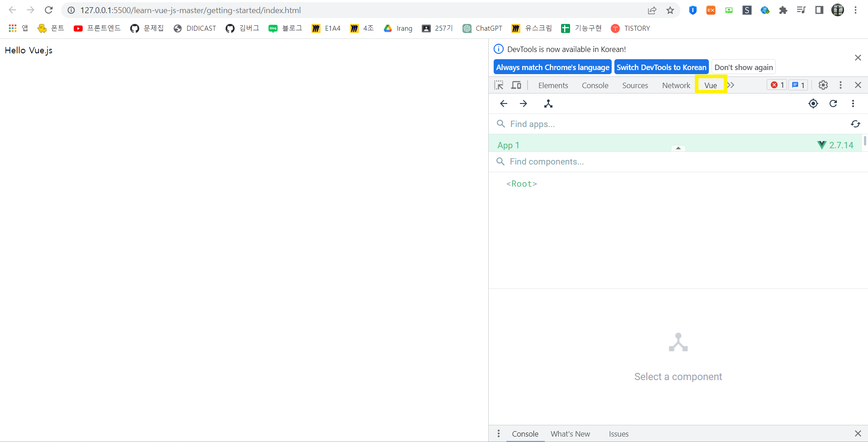Toggle the device toolbar in DevTools
The height and width of the screenshot is (442, 868).
pos(516,85)
